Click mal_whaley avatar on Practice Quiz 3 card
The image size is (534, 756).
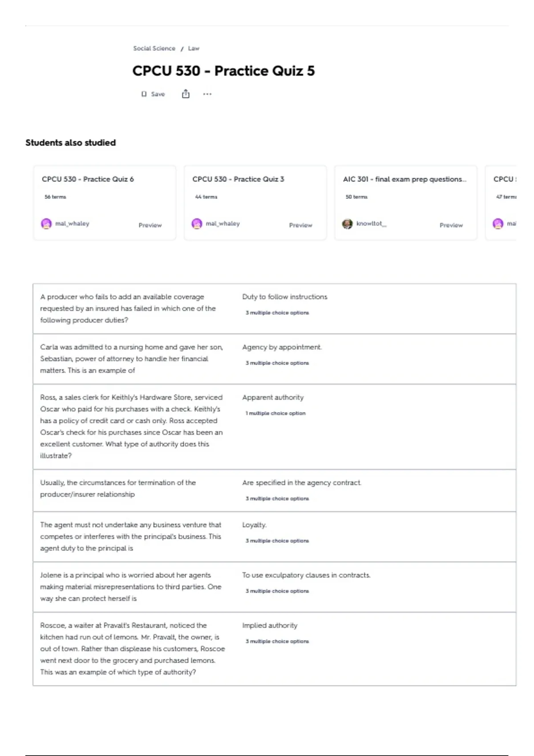[x=197, y=224]
